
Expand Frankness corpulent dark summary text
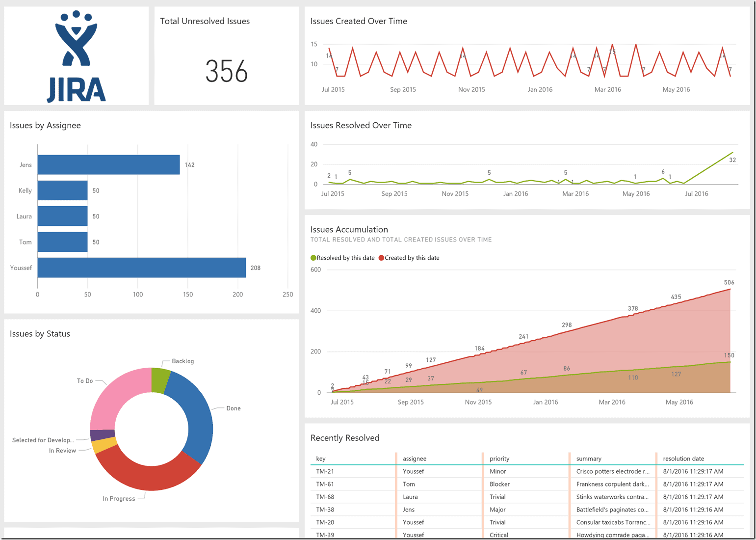click(x=612, y=484)
